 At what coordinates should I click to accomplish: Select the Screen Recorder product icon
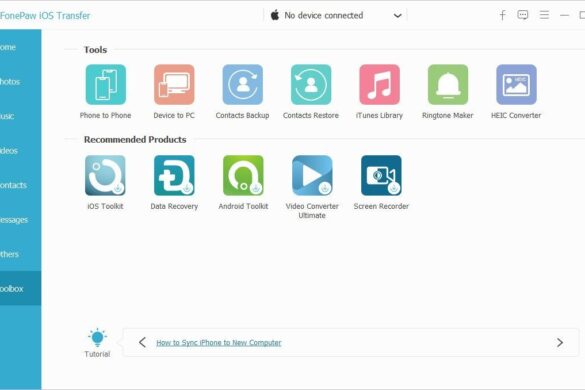point(381,175)
